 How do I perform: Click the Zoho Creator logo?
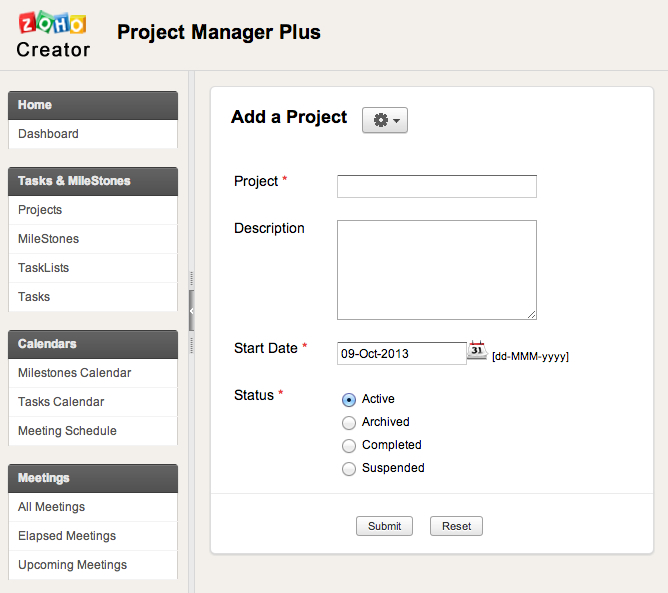click(53, 35)
